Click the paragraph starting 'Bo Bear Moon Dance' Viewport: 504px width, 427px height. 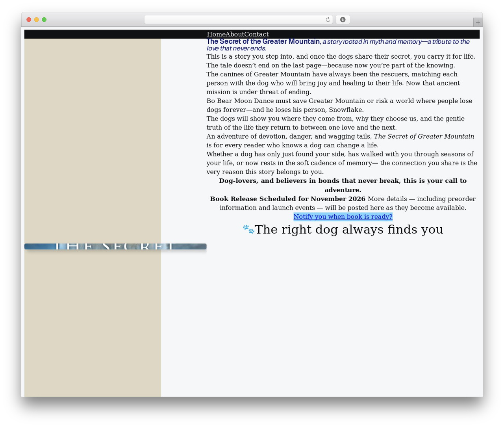339,105
